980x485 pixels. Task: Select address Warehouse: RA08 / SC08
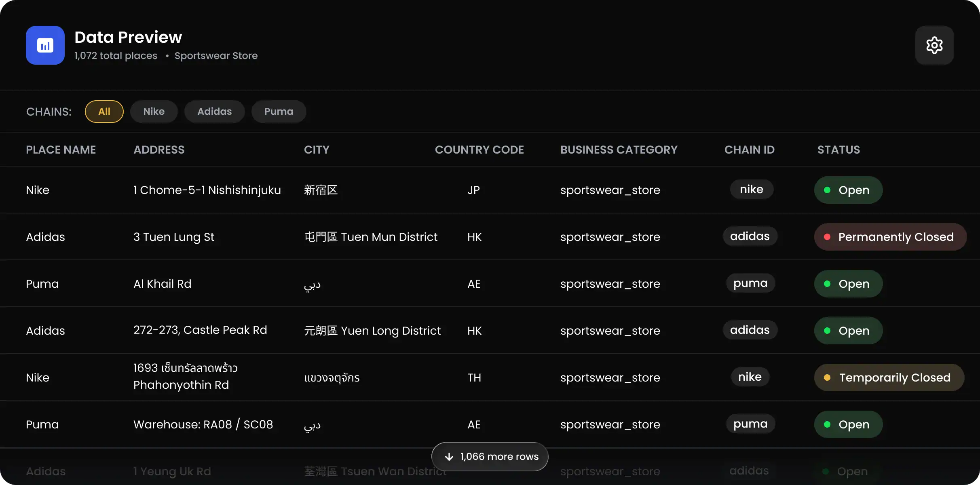click(203, 424)
